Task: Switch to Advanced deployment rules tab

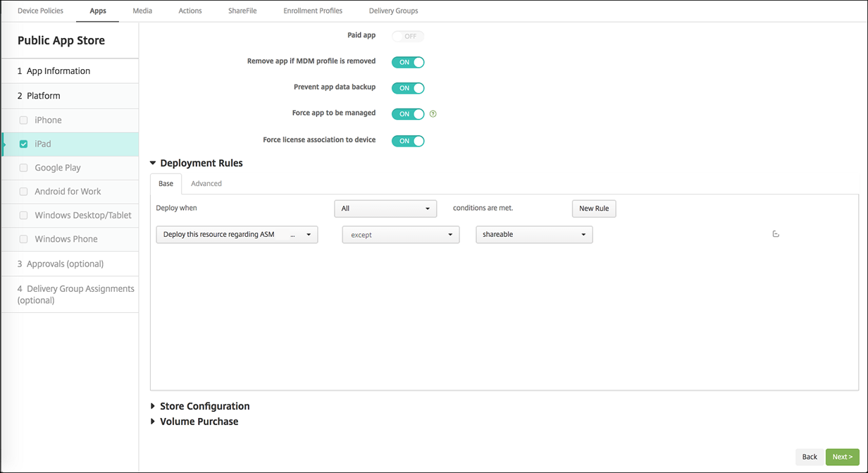Action: (x=206, y=183)
